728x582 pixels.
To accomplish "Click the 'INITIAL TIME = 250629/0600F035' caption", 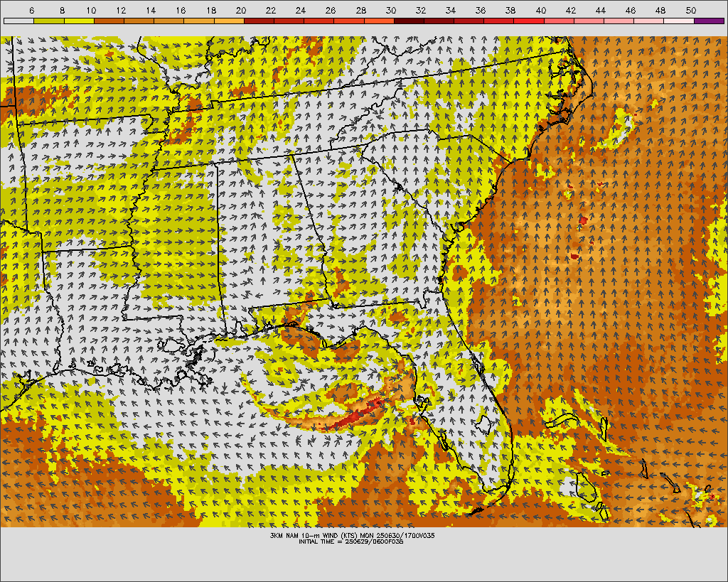I will click(351, 541).
